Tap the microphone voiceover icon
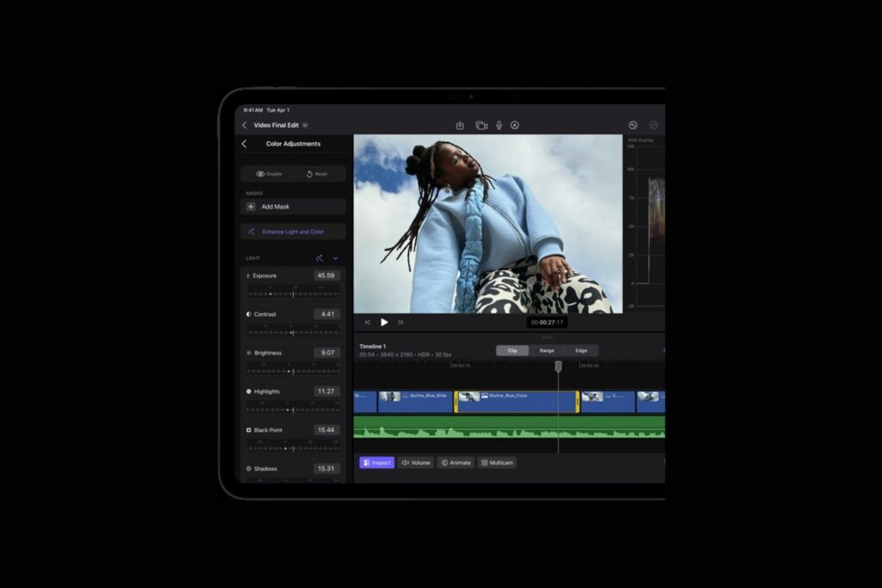Viewport: 882px width, 588px height. (499, 126)
